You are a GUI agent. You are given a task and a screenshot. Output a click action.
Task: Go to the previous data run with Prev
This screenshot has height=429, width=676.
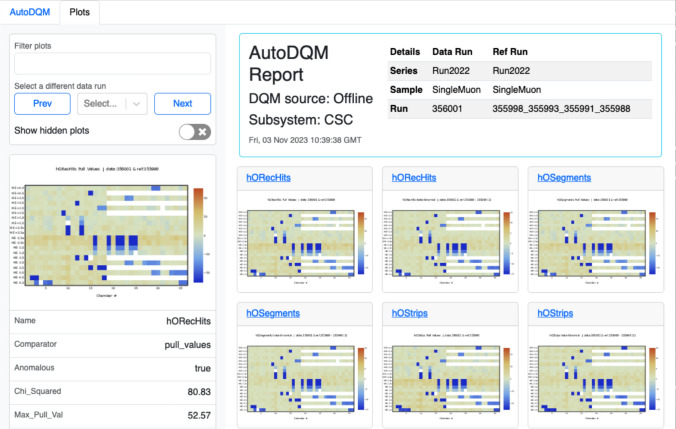[x=42, y=104]
